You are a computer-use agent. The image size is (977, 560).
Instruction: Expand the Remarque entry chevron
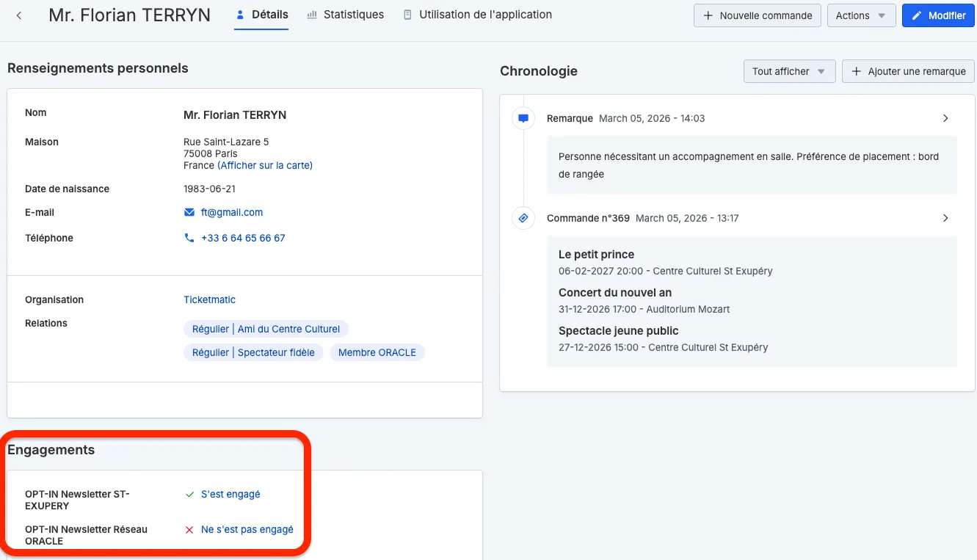[x=945, y=118]
